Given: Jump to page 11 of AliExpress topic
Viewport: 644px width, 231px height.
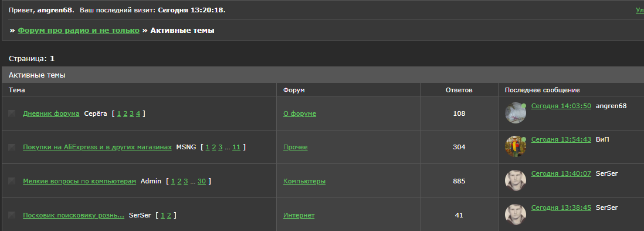Looking at the screenshot, I should pos(236,148).
